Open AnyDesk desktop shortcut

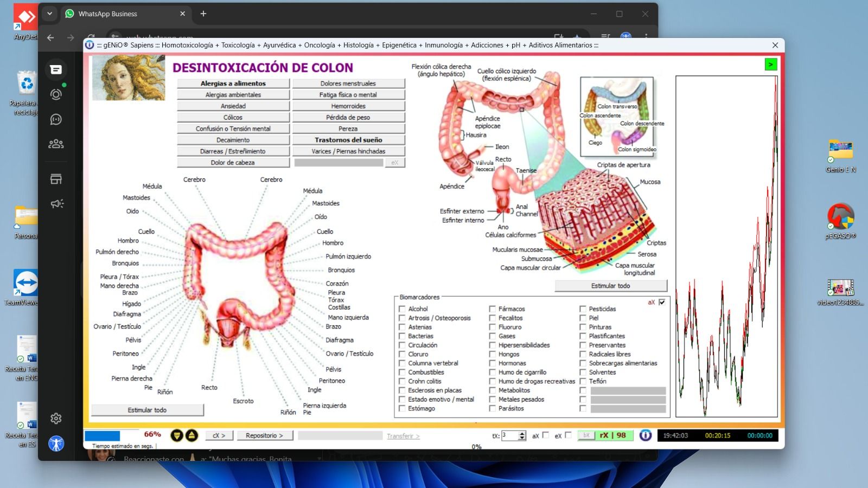[25, 22]
